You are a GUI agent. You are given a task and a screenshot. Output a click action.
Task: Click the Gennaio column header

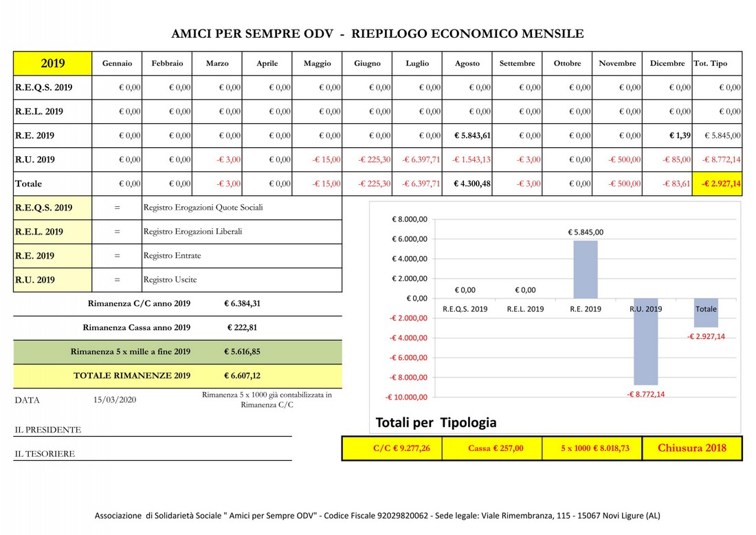(x=117, y=63)
